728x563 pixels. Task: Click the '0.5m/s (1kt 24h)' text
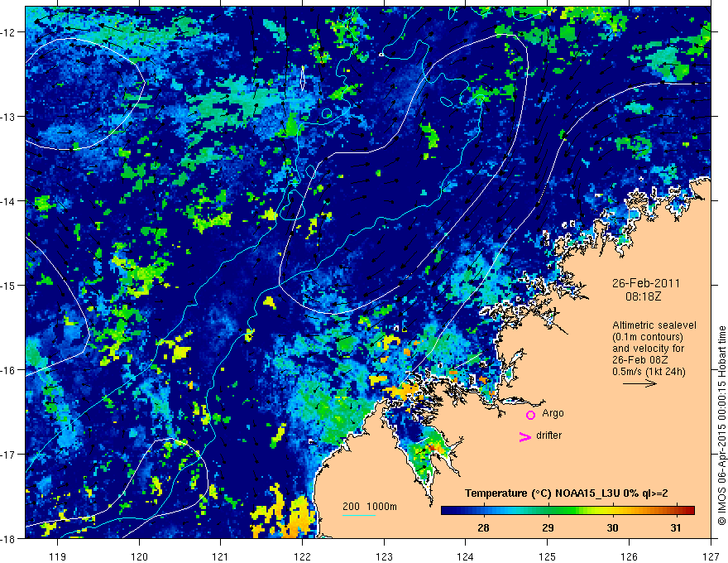[x=649, y=372]
